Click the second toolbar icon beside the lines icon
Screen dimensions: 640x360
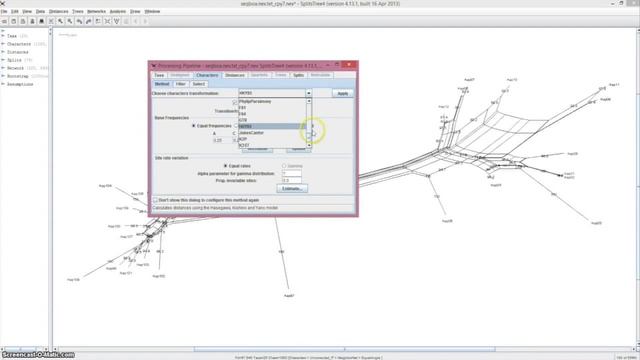click(x=13, y=21)
